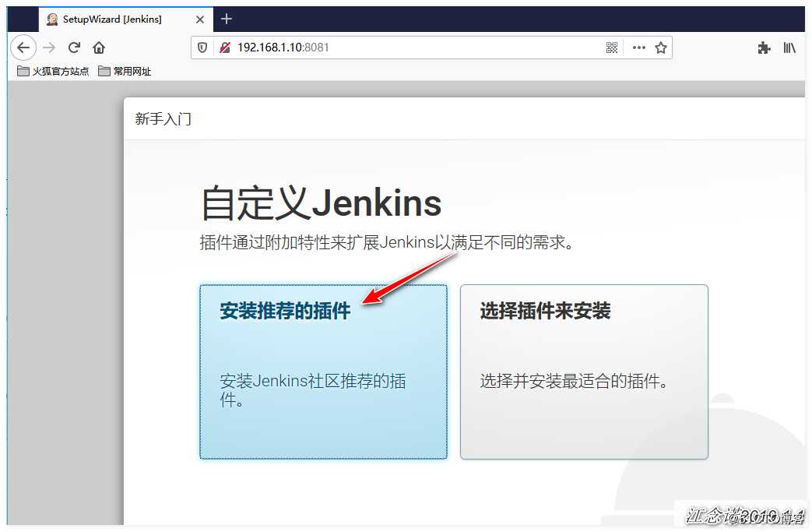Select the SetupWizard [Jenkins] tab
The height and width of the screenshot is (532, 812).
(x=125, y=19)
